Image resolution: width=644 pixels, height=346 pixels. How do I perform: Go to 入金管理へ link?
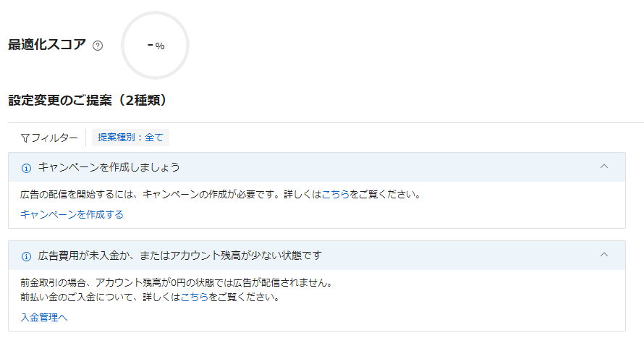tap(43, 317)
